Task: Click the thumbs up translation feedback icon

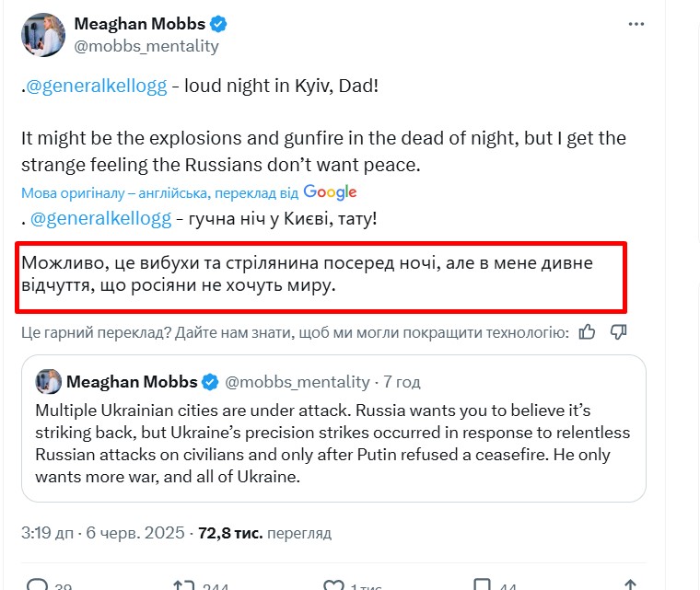Action: 587,331
